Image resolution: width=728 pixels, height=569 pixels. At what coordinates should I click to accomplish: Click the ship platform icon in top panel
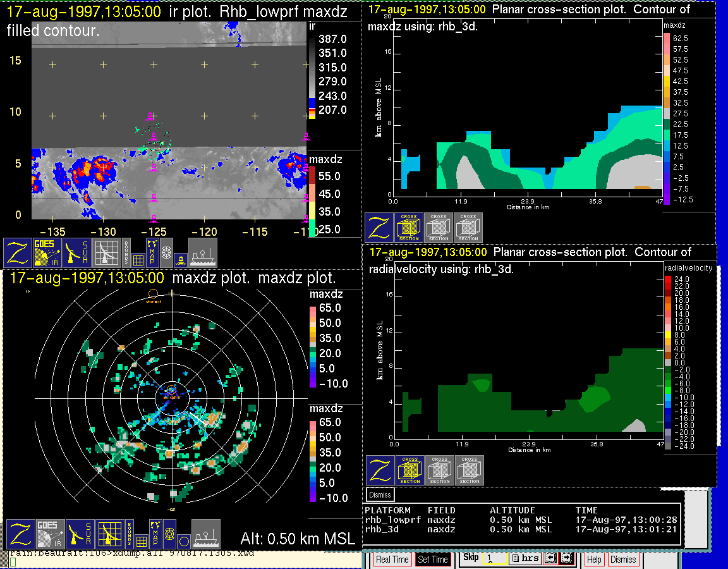coord(202,252)
